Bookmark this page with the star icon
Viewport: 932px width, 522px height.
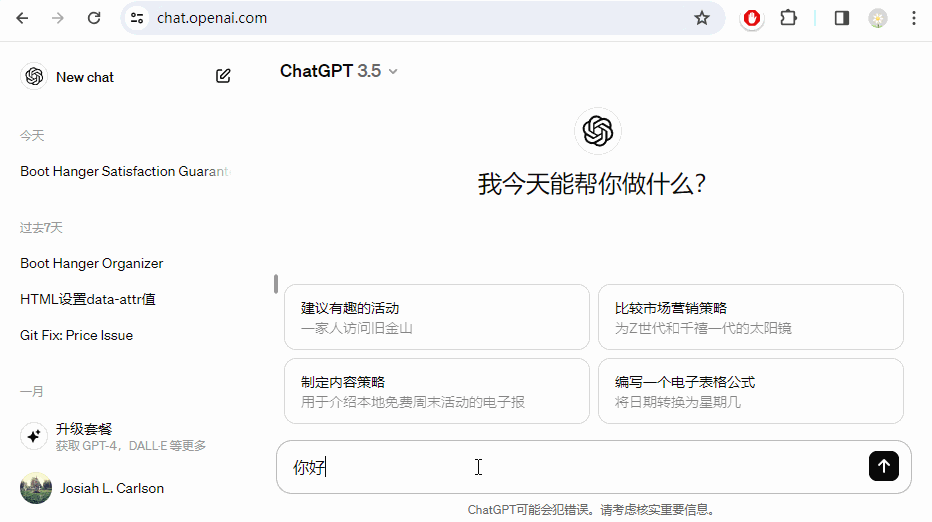coord(702,18)
